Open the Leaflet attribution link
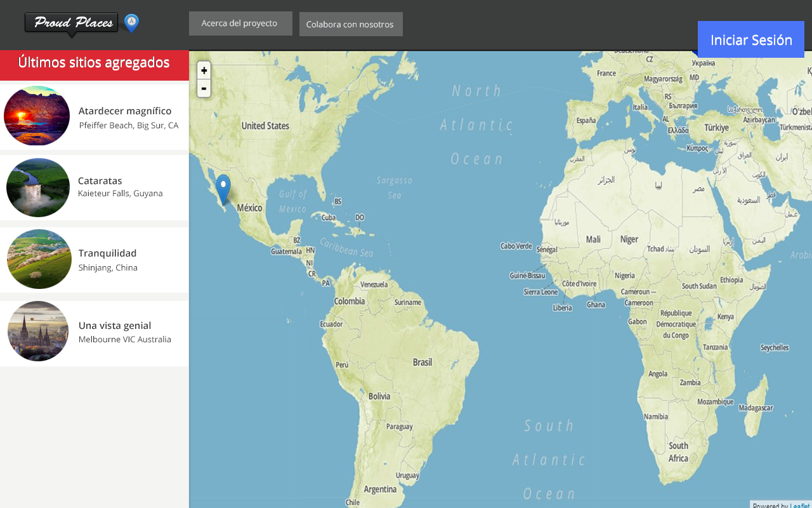The image size is (812, 508). pyautogui.click(x=800, y=505)
